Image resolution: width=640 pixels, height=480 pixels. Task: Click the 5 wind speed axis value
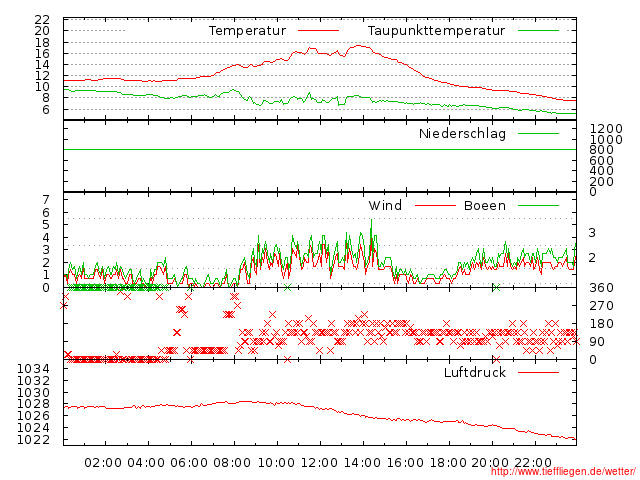[46, 225]
